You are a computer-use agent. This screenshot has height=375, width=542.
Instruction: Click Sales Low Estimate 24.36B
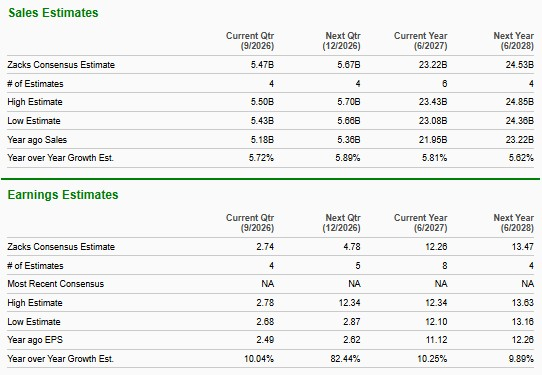pos(520,121)
